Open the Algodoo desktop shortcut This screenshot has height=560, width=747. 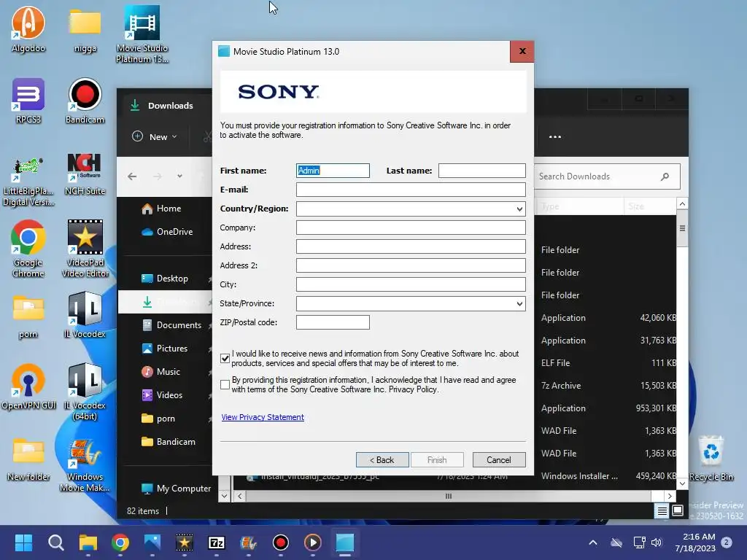coord(28,29)
